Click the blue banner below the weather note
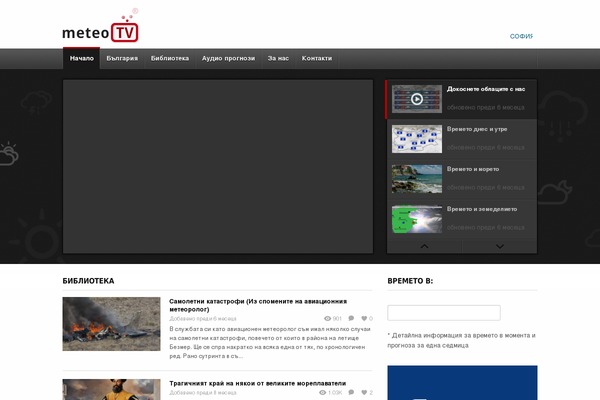 tap(462, 383)
